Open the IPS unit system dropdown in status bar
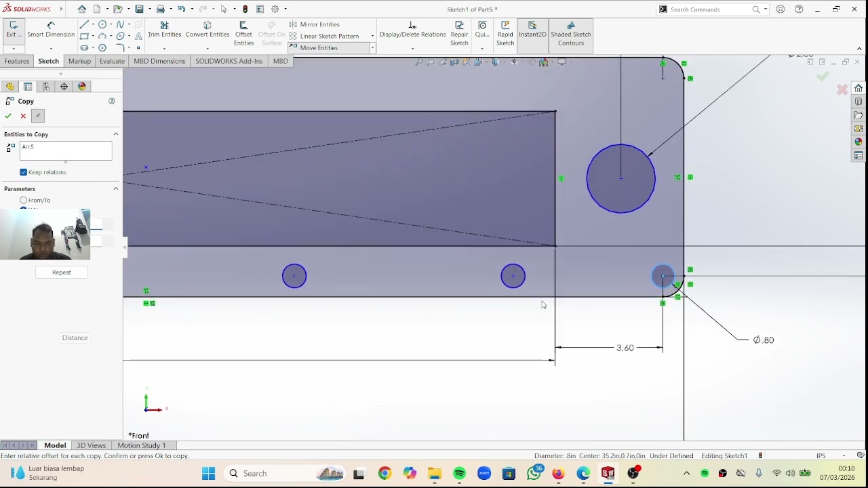 point(844,456)
